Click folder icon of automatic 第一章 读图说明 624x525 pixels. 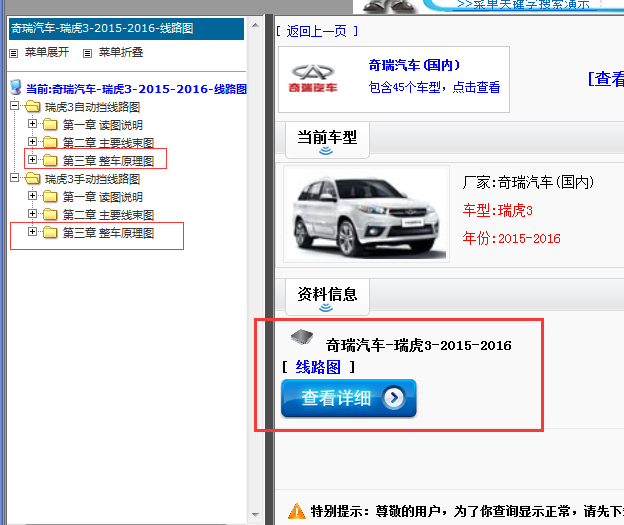pyautogui.click(x=50, y=125)
